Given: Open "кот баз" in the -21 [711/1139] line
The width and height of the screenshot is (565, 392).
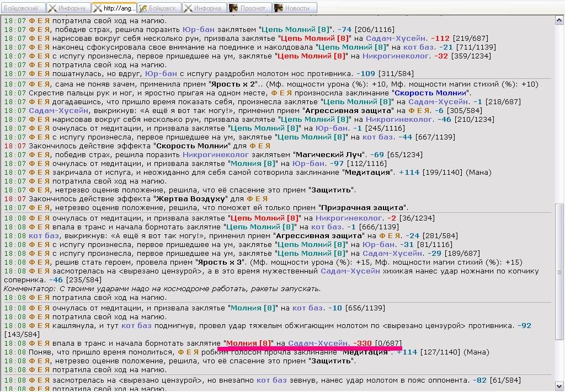Looking at the screenshot, I should [419, 47].
